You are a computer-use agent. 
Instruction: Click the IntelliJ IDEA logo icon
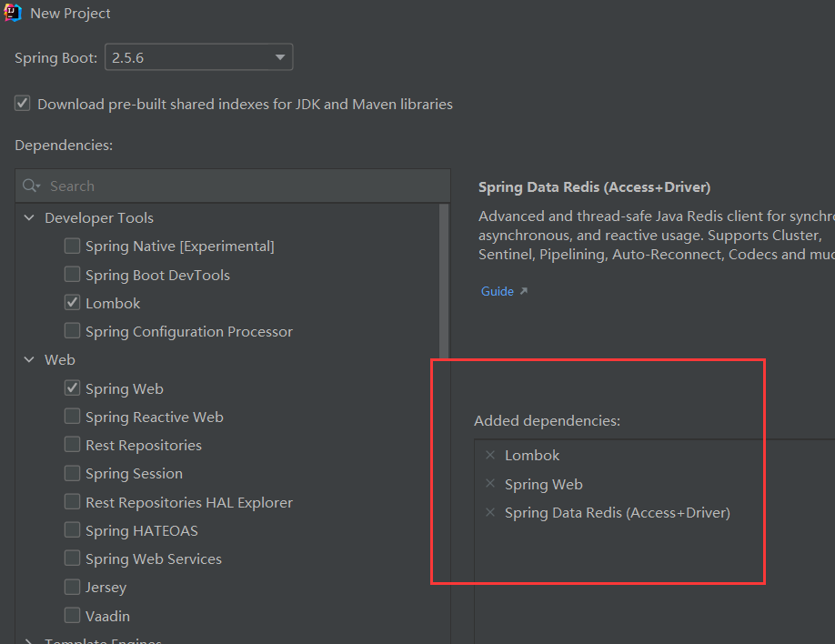point(12,12)
